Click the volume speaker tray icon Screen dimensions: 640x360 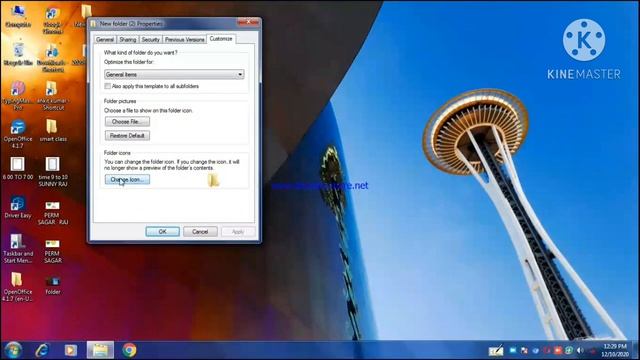[x=580, y=351]
